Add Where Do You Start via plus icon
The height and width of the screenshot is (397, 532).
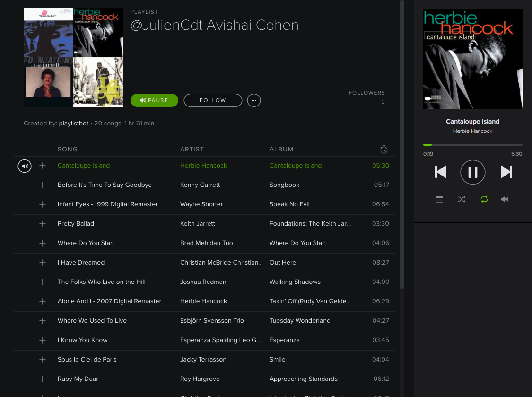43,243
